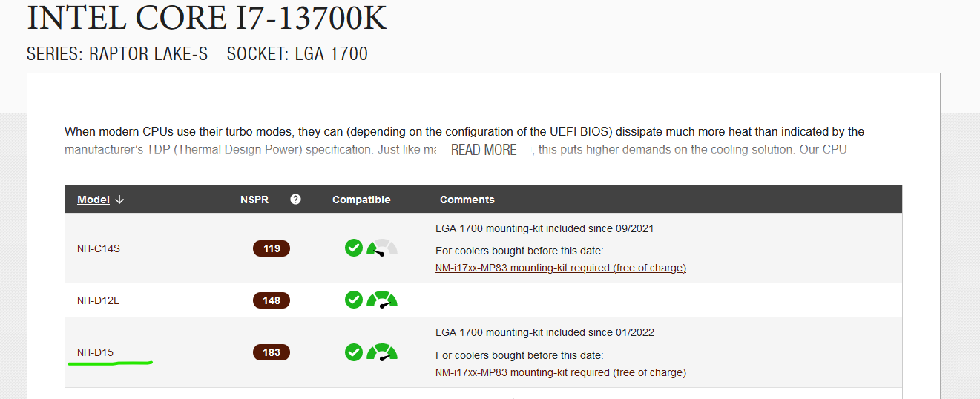Click the Comments column header
Viewport: 980px width, 399px height.
(467, 199)
